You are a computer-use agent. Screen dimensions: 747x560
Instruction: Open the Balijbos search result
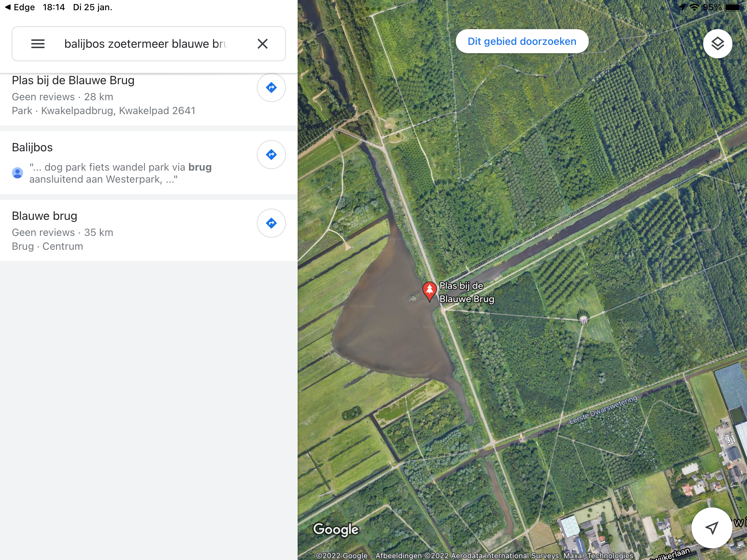coord(32,147)
